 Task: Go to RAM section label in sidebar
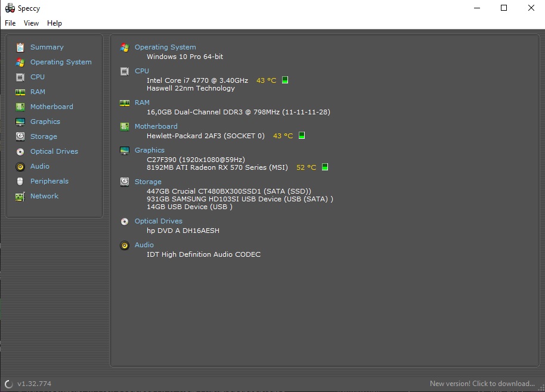(x=38, y=92)
